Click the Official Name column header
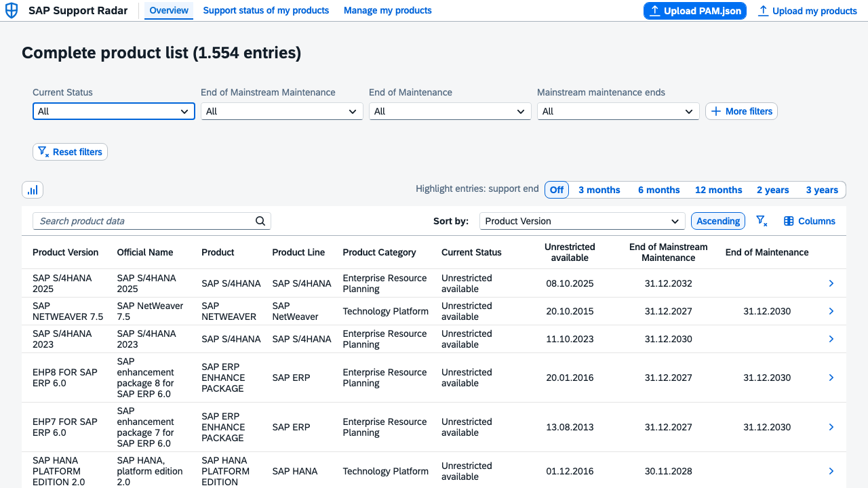The height and width of the screenshot is (488, 868). coord(145,252)
